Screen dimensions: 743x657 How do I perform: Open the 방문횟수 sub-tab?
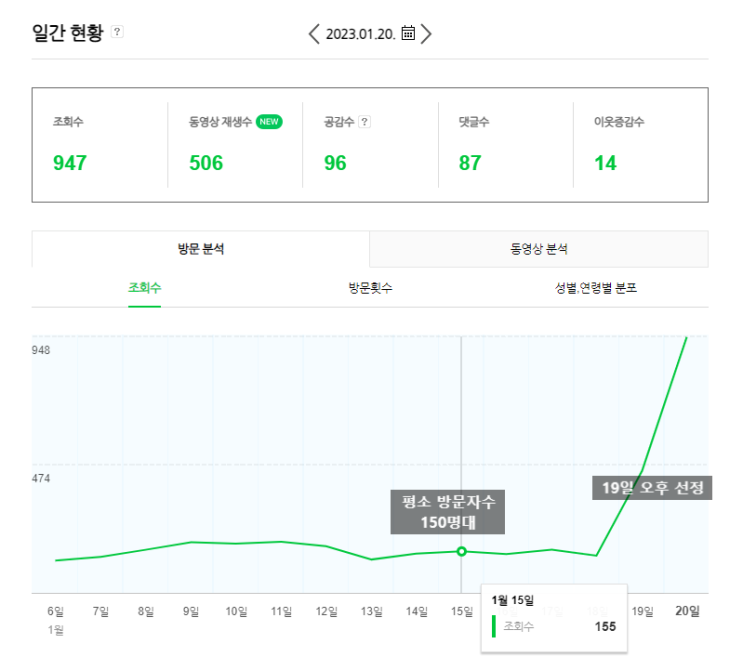370,287
